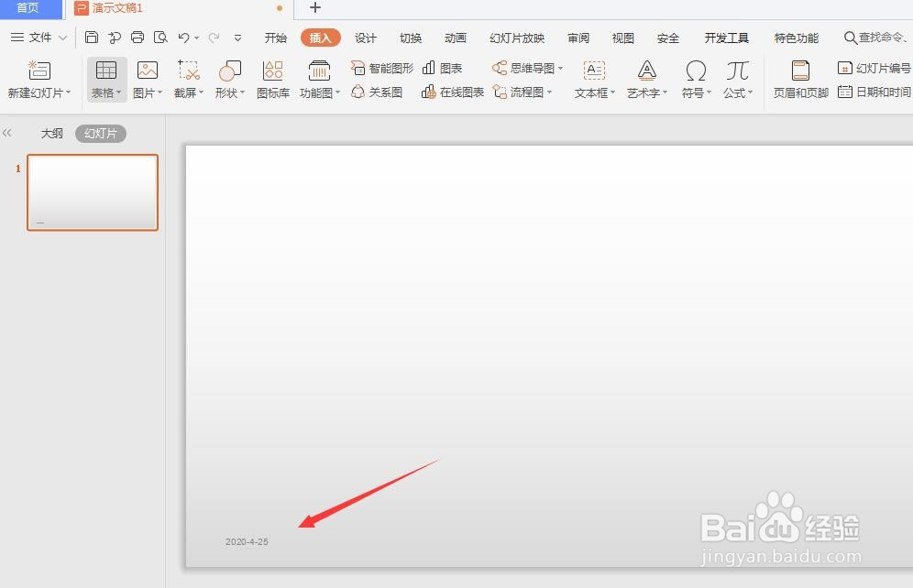This screenshot has height=588, width=913.
Task: Click the 2020-4-25 date text on slide
Action: (247, 541)
